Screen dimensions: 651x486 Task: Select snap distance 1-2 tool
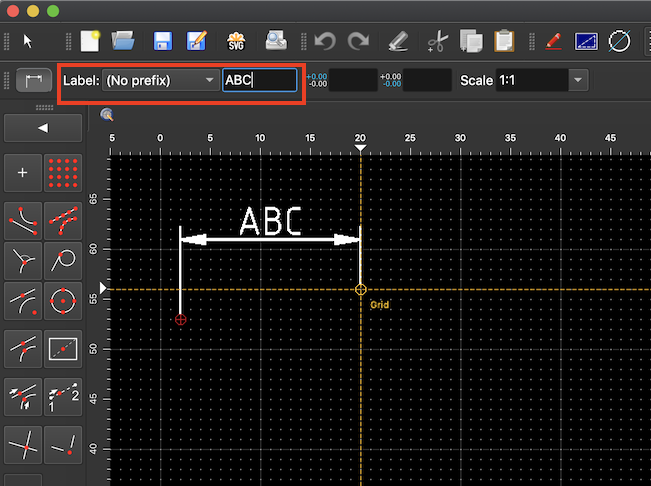pos(63,397)
